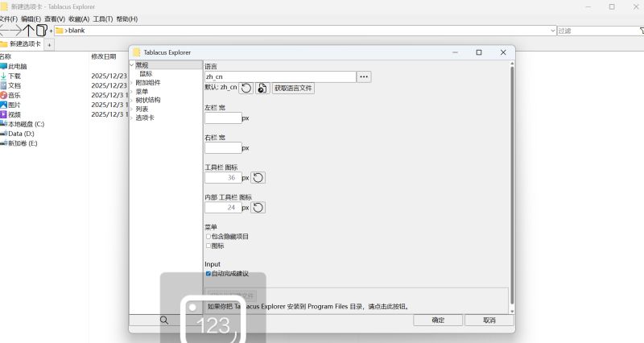644x343 pixels.
Task: Click the 过滤 filter input field
Action: click(x=597, y=31)
